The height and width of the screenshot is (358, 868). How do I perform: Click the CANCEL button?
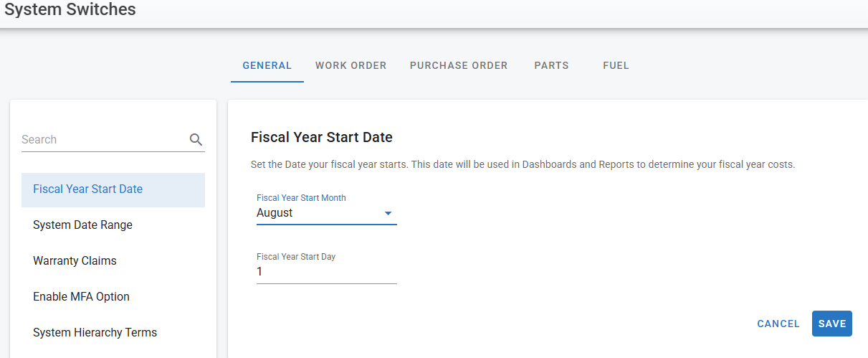(x=778, y=324)
